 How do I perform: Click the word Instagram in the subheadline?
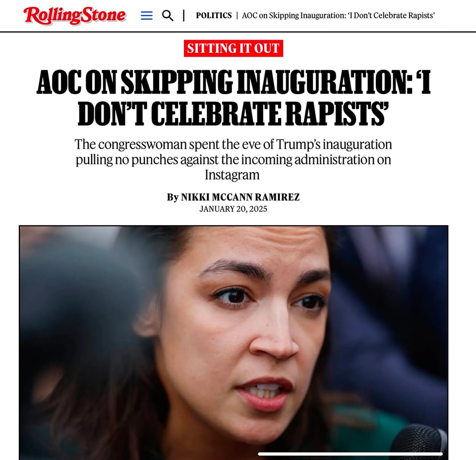point(232,175)
